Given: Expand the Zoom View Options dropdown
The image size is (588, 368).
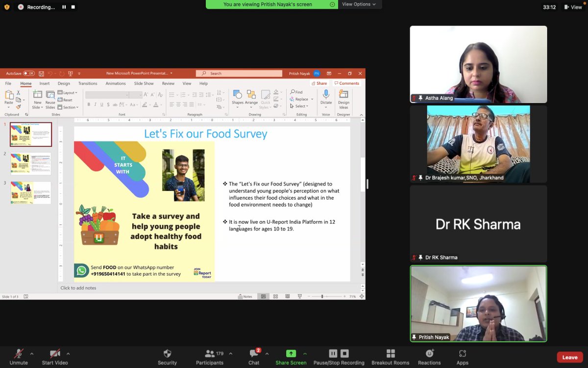Looking at the screenshot, I should point(359,4).
